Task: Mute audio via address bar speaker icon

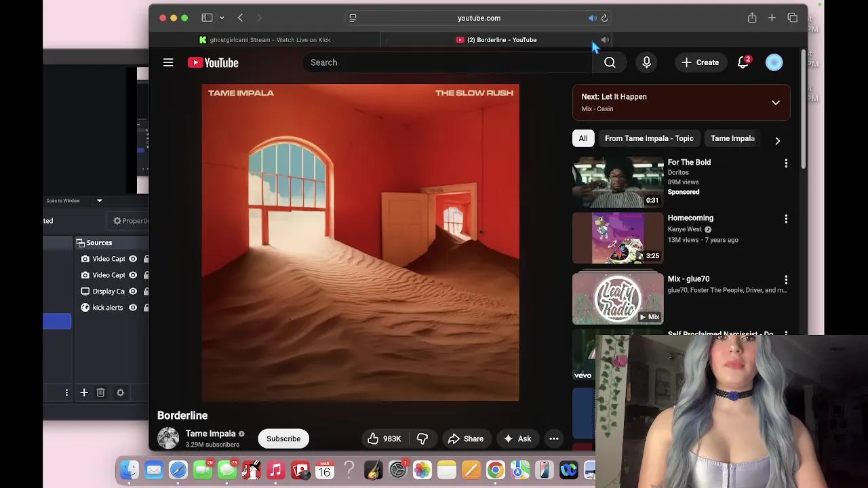Action: 592,18
